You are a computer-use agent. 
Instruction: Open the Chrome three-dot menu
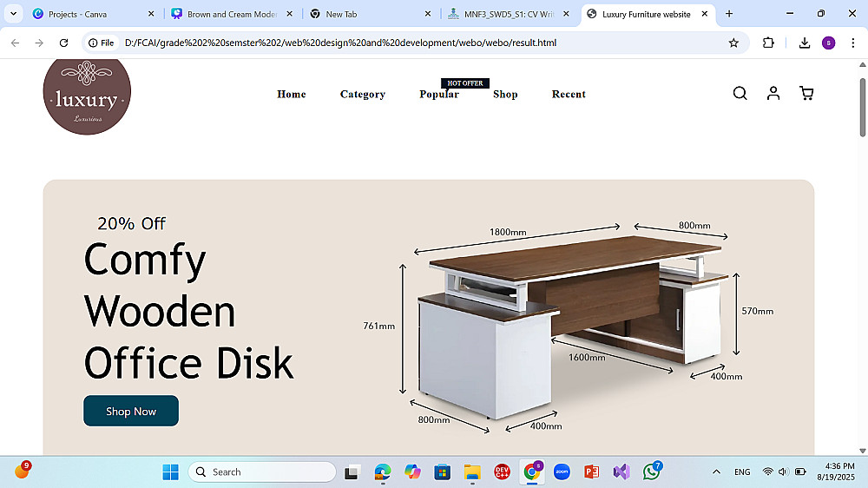coord(852,43)
